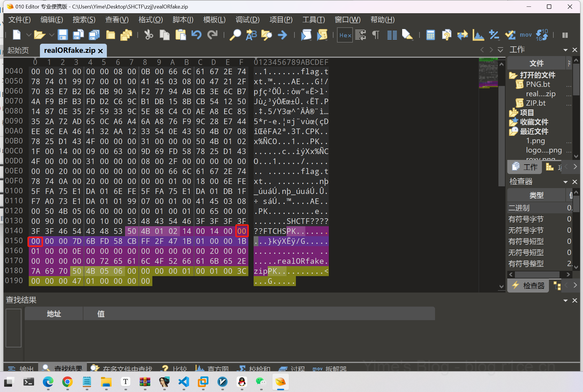
Task: Click the Histogram toolbar icon
Action: point(478,35)
